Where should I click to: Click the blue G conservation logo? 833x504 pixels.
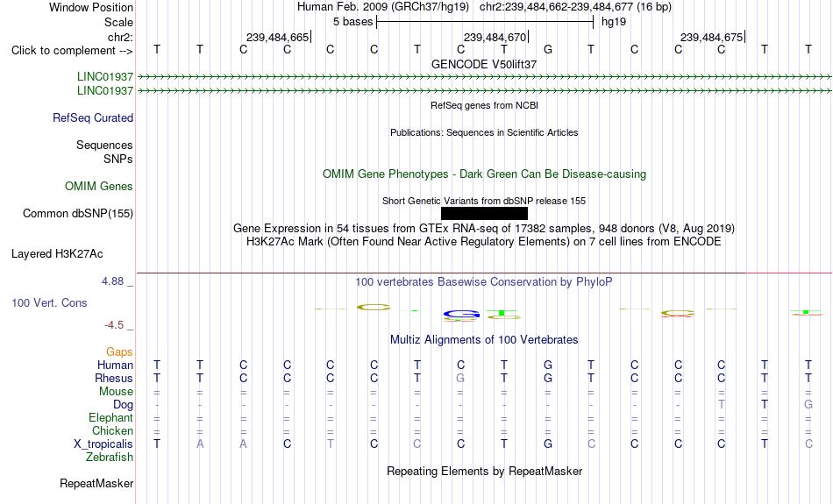tap(461, 314)
